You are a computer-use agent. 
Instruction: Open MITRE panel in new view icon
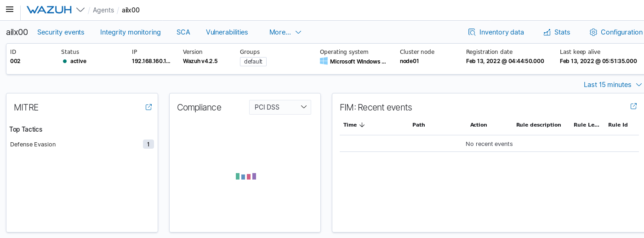pos(148,107)
